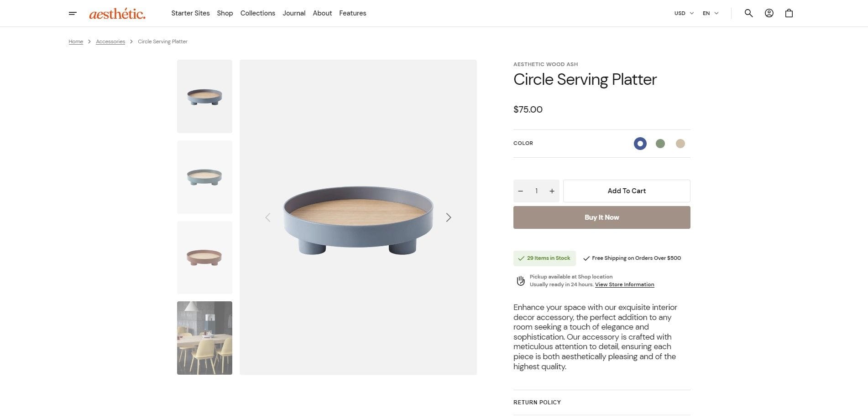Go to next product image arrow
This screenshot has height=418, width=868.
(x=449, y=217)
